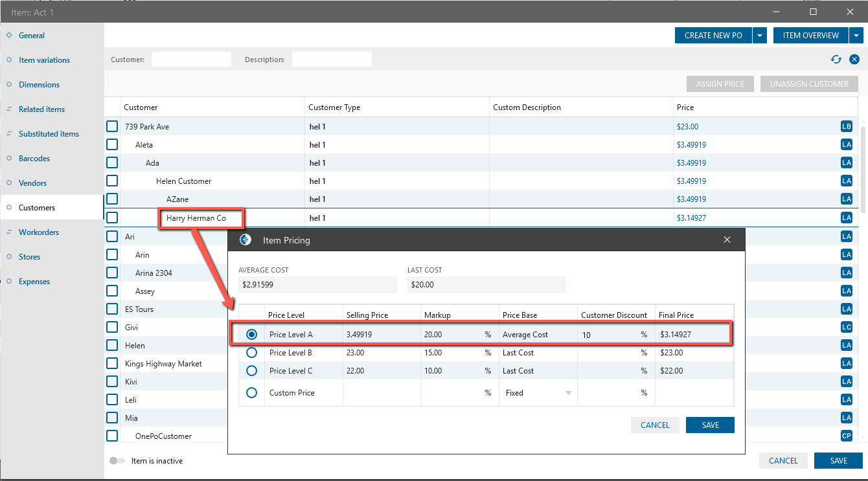Click the clear filter X icon
The width and height of the screenshot is (868, 481).
click(x=854, y=60)
